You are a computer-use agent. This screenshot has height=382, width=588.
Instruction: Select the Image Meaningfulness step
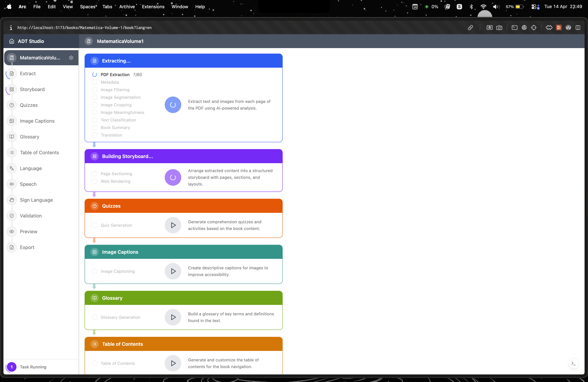(118, 113)
